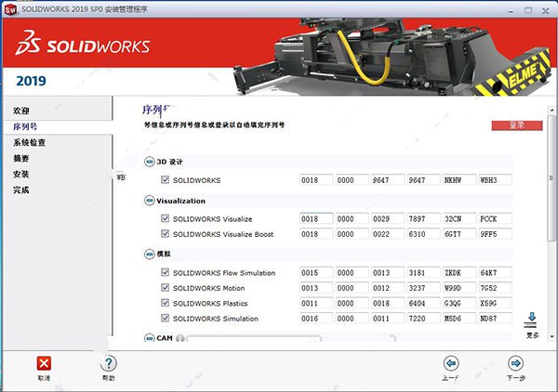Click Simulation serial field ND87
This screenshot has height=392, width=558.
click(496, 318)
